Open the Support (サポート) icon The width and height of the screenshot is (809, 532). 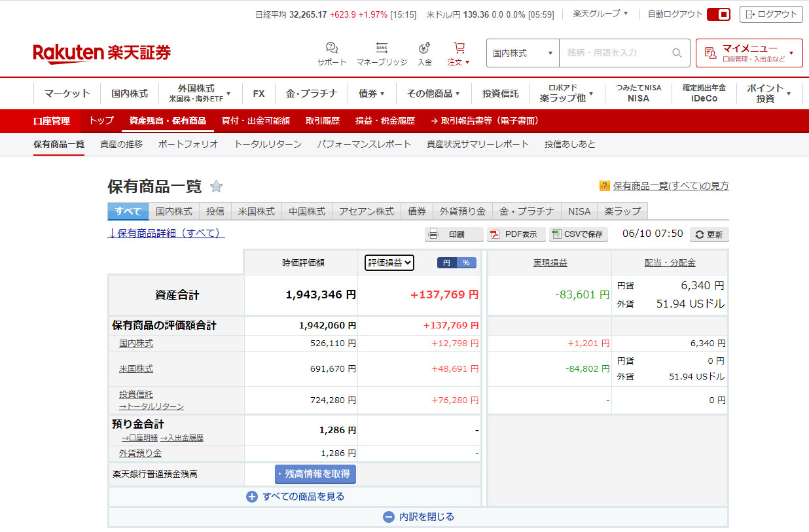[x=332, y=48]
